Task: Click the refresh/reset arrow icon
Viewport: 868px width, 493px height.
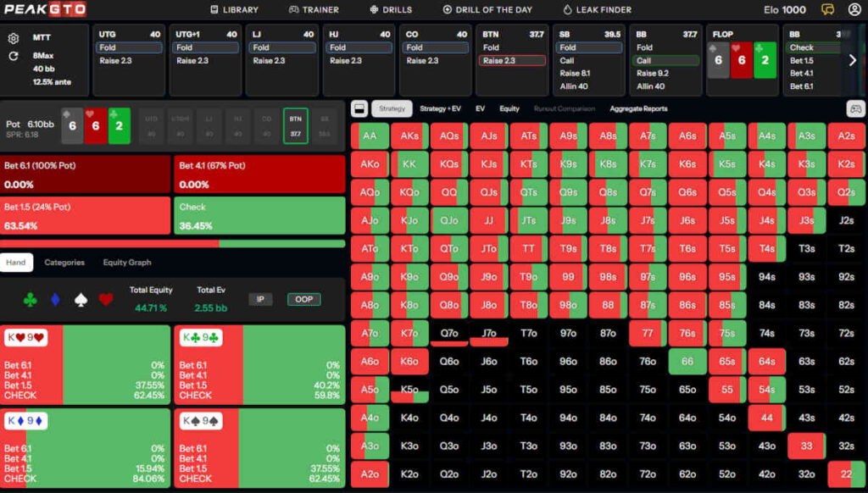Action: click(x=14, y=56)
